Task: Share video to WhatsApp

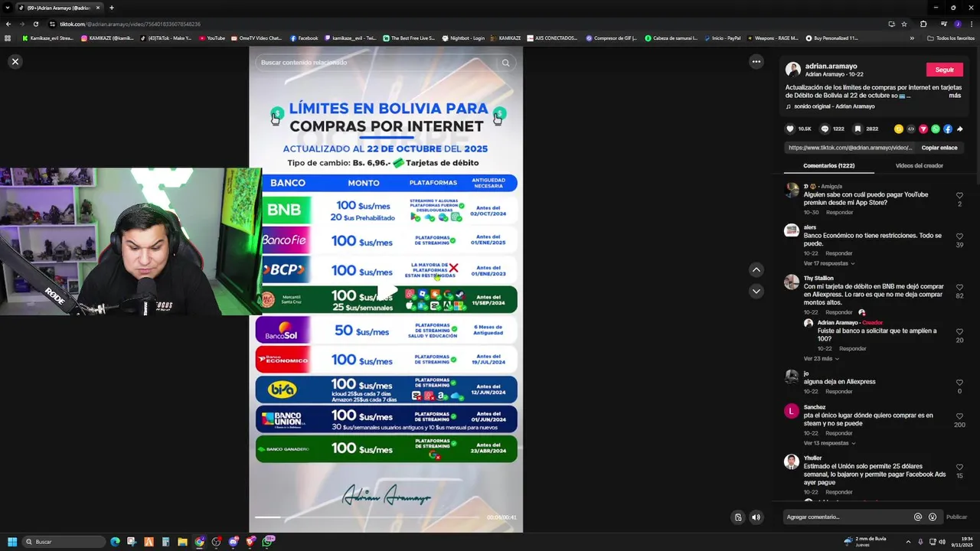Action: 936,129
